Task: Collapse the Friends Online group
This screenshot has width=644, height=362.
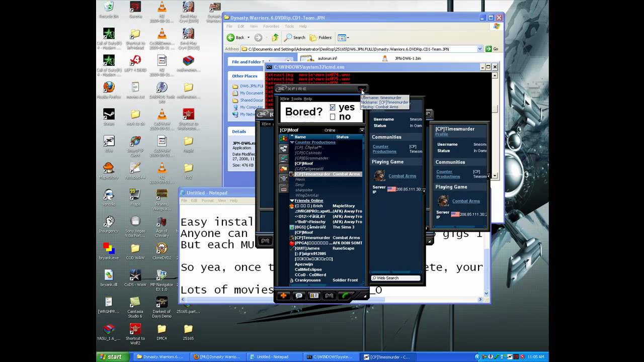Action: (x=292, y=201)
